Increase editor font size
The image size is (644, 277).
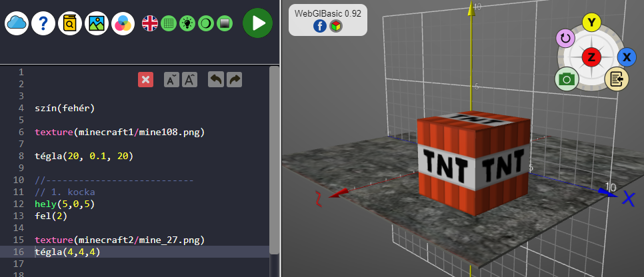pos(190,80)
